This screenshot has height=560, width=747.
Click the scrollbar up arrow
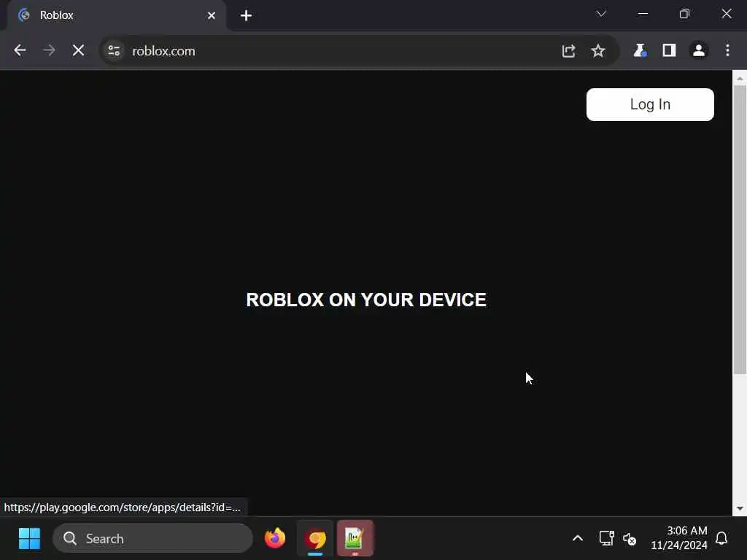(740, 78)
